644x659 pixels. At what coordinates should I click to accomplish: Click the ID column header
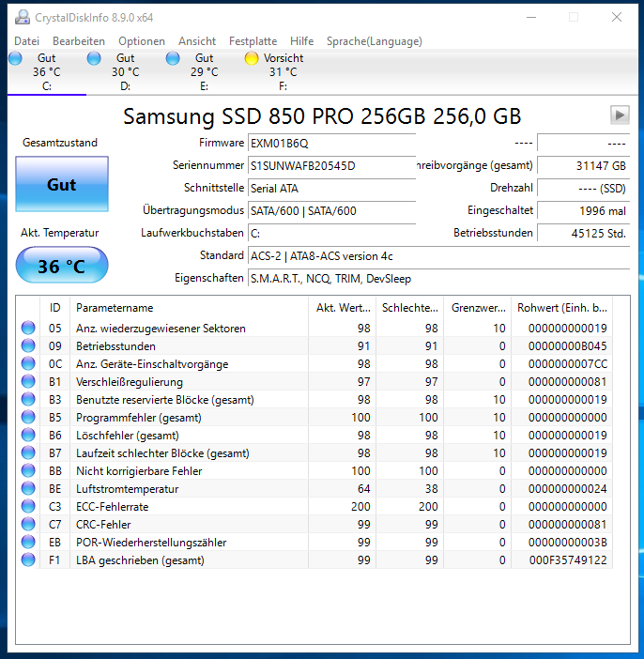(55, 308)
